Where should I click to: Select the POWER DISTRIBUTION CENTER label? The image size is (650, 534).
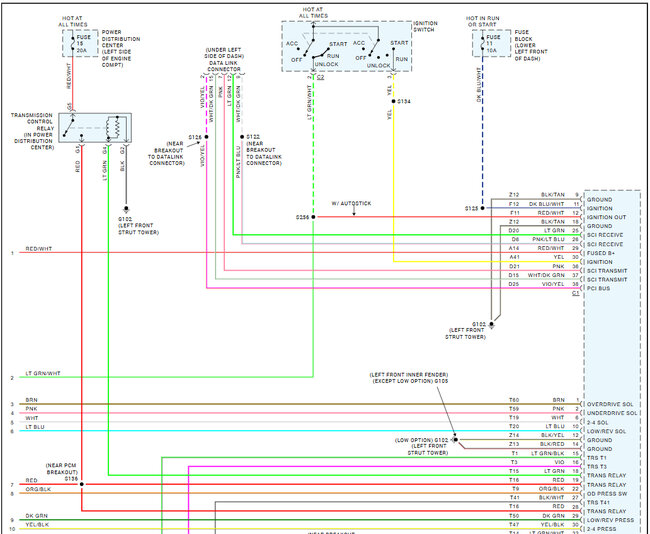click(x=121, y=49)
